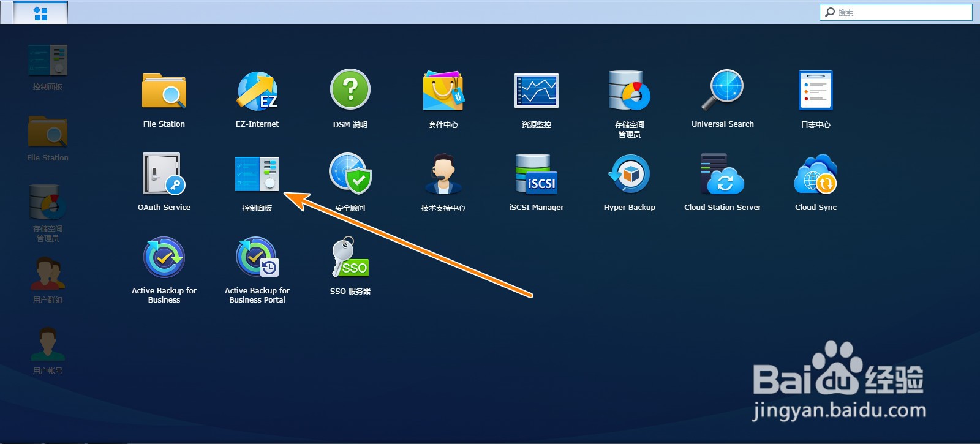Launch iSCSI Manager
Viewport: 980px width, 444px height.
click(537, 174)
